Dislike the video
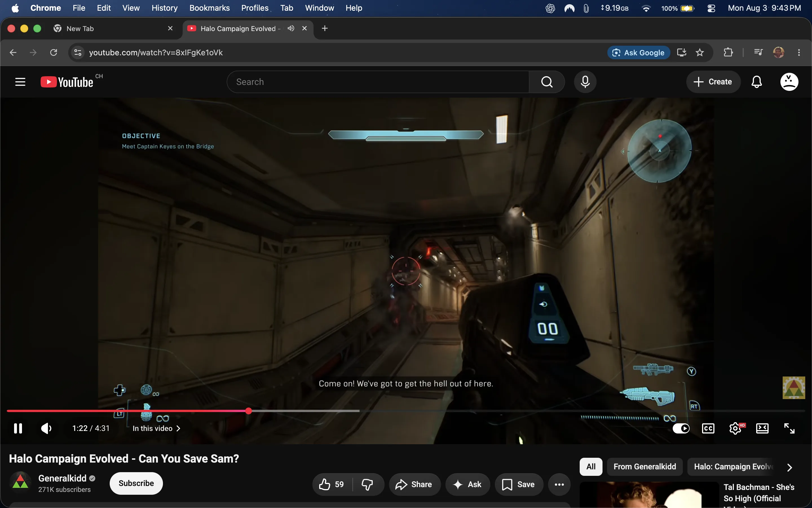This screenshot has width=812, height=508. (368, 484)
